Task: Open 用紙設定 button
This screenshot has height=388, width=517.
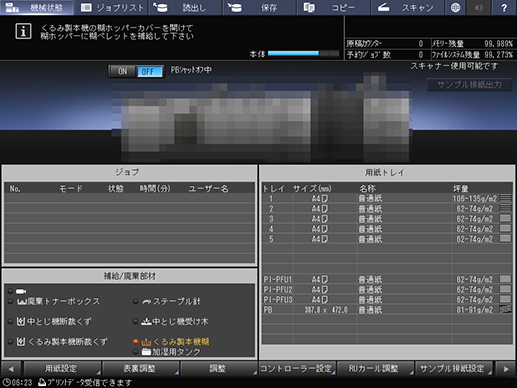Action: point(61,368)
